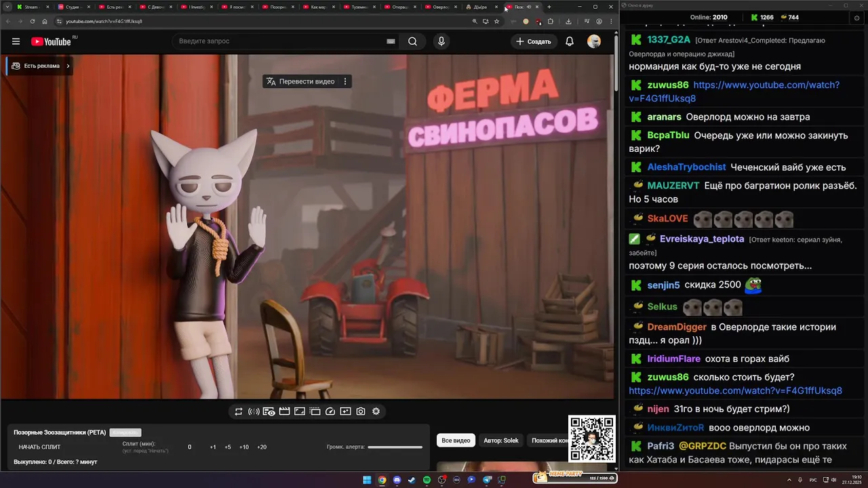The width and height of the screenshot is (868, 488).
Task: Click the YouTube search magnifier button
Action: (x=412, y=41)
